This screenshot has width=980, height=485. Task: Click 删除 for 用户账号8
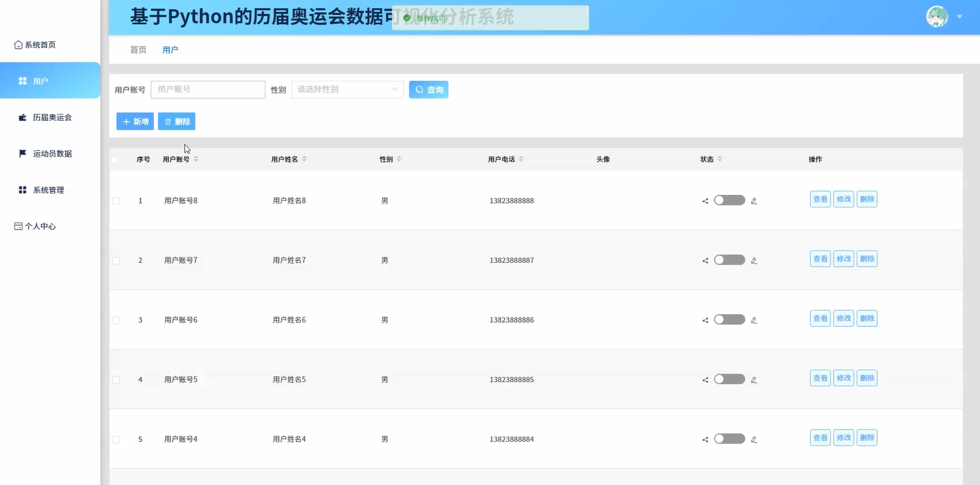tap(867, 199)
